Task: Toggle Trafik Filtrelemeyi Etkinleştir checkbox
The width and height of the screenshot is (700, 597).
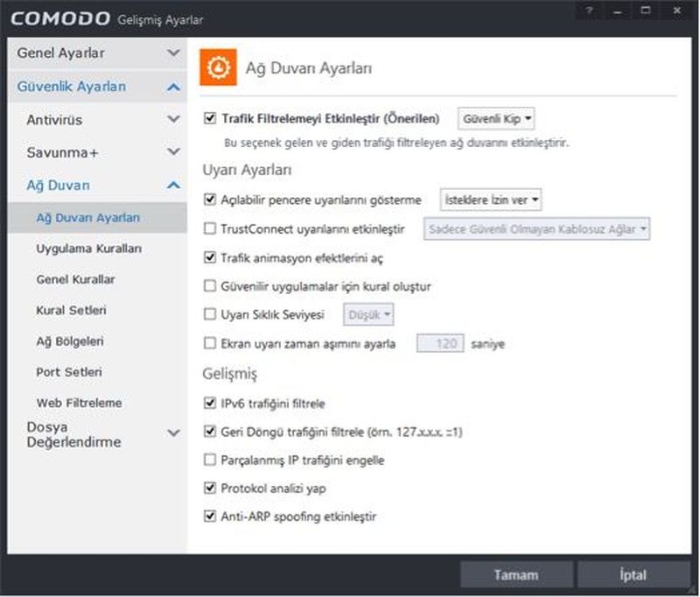Action: [x=209, y=117]
